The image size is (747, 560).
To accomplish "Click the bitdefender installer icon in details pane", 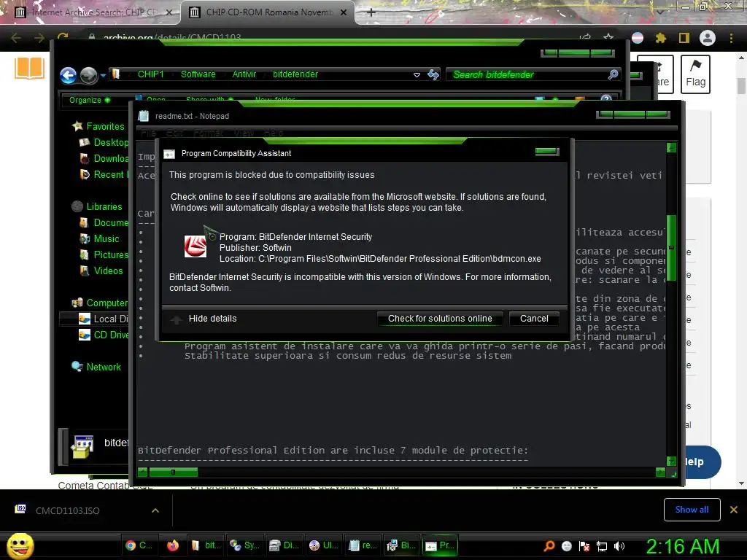I will pos(83,447).
